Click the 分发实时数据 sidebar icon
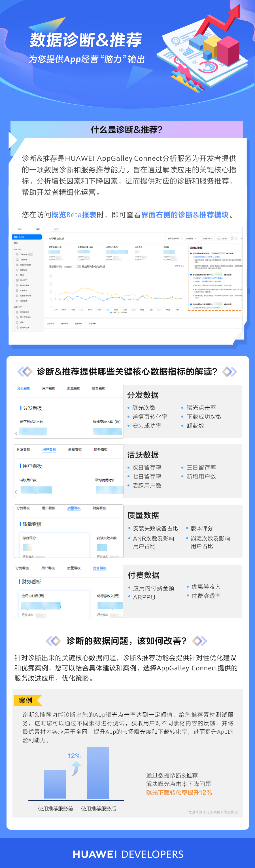The image size is (255, 868). click(17, 265)
